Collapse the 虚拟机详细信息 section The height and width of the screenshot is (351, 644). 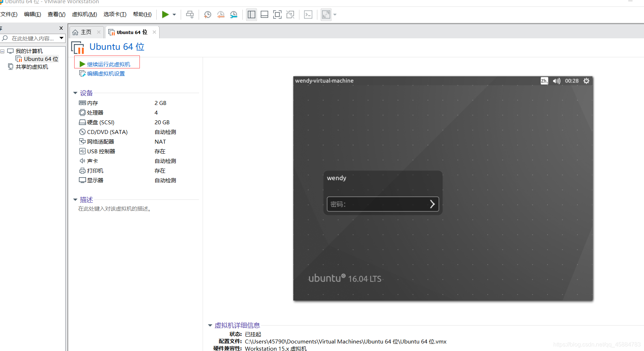pyautogui.click(x=210, y=326)
